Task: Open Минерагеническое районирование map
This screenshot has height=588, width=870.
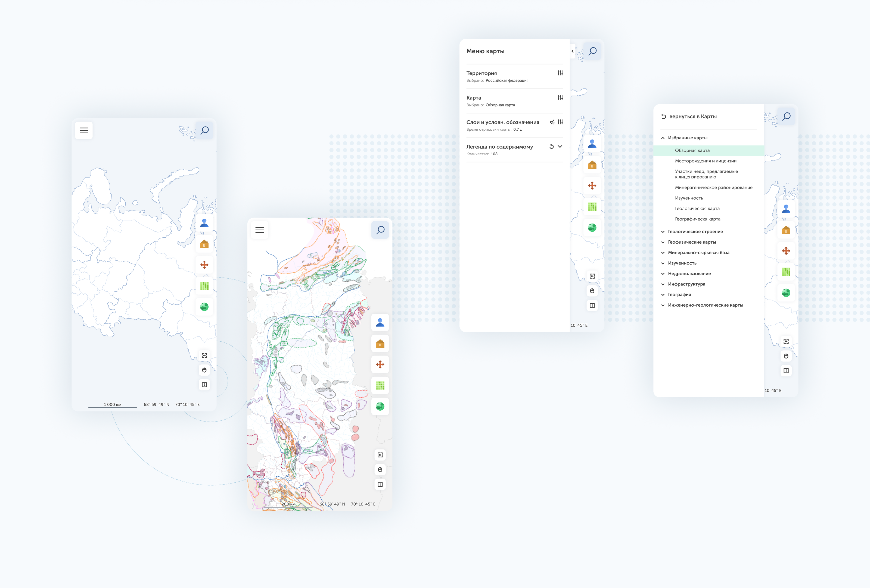Action: [713, 187]
